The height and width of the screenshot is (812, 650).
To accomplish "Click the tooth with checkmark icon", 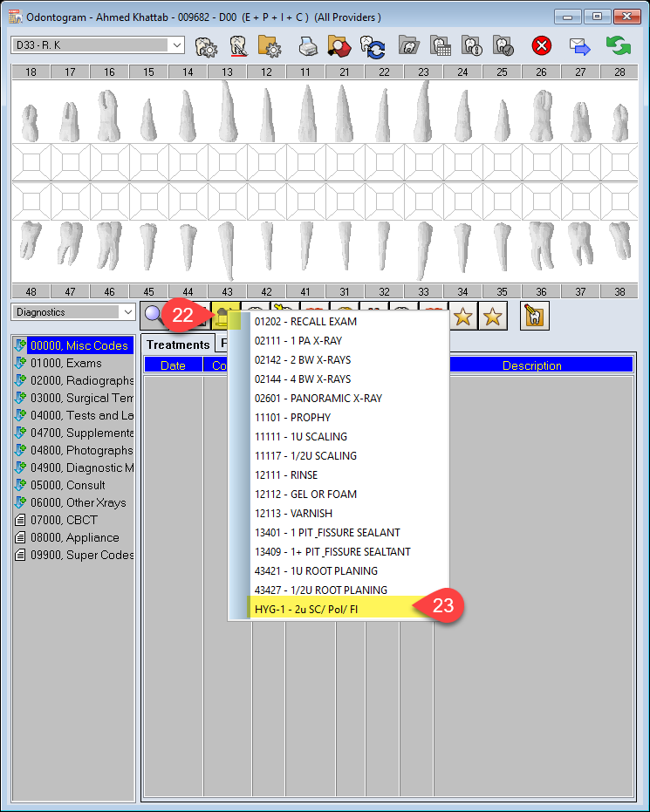I will [503, 46].
